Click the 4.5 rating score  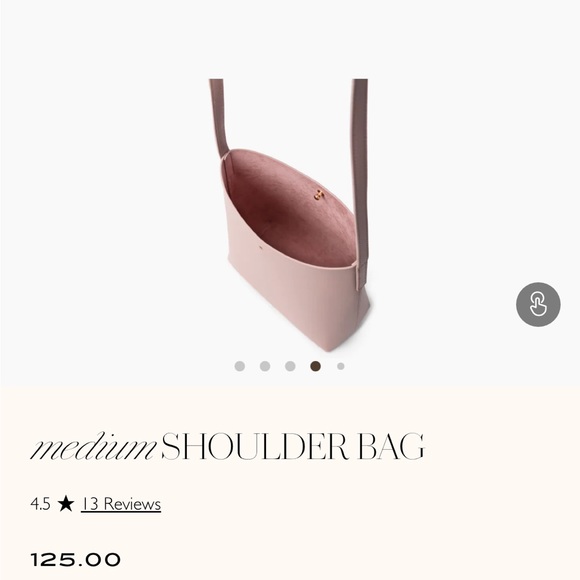[x=40, y=504]
